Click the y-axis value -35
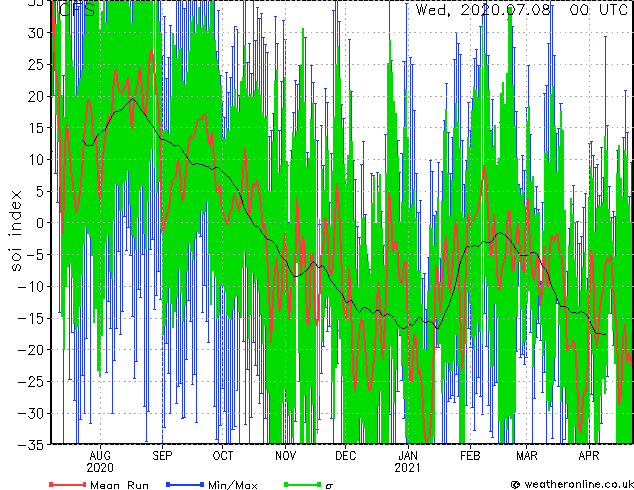The height and width of the screenshot is (490, 634). point(31,445)
